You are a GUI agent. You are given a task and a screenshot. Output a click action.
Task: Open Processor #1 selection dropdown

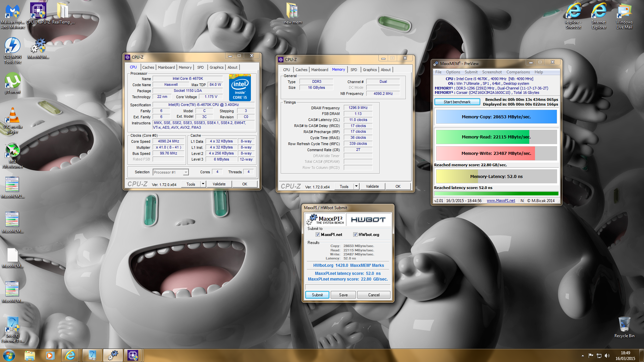click(x=171, y=172)
